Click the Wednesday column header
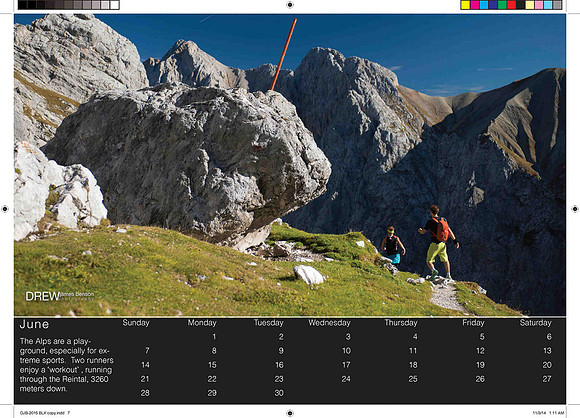 click(329, 323)
